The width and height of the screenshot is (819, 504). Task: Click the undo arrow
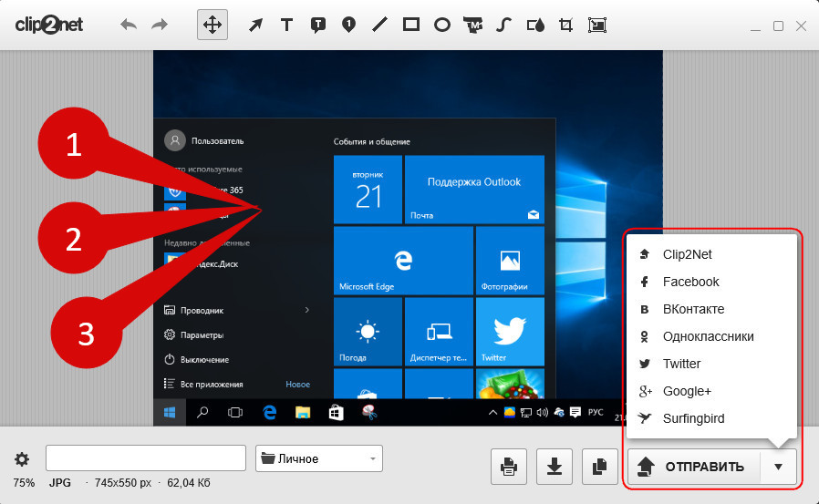point(129,25)
